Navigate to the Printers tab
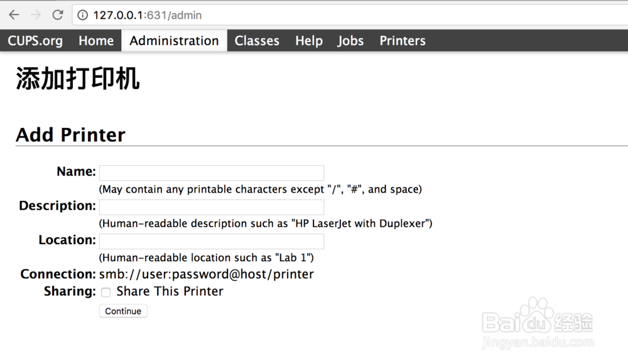The image size is (628, 364). tap(403, 41)
